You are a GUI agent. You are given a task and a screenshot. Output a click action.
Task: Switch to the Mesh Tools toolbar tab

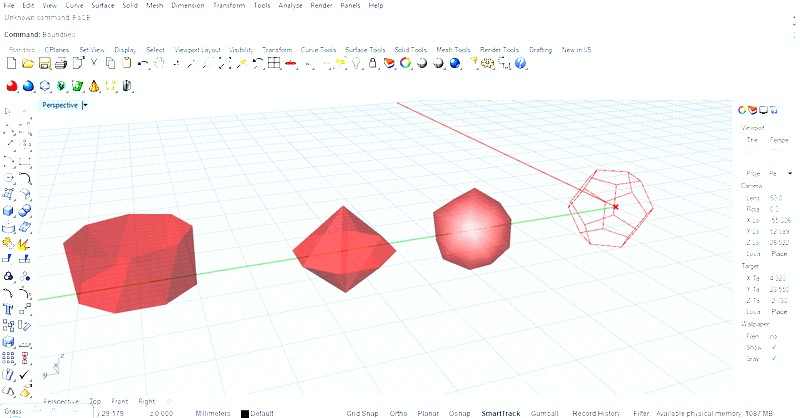453,50
